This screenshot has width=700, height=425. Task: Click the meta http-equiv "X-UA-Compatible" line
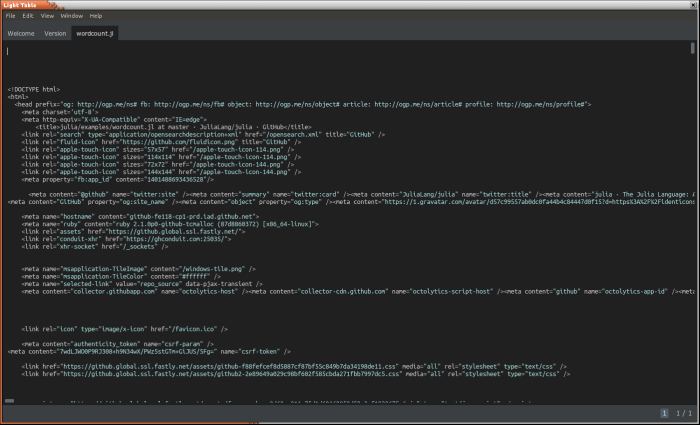coord(114,120)
